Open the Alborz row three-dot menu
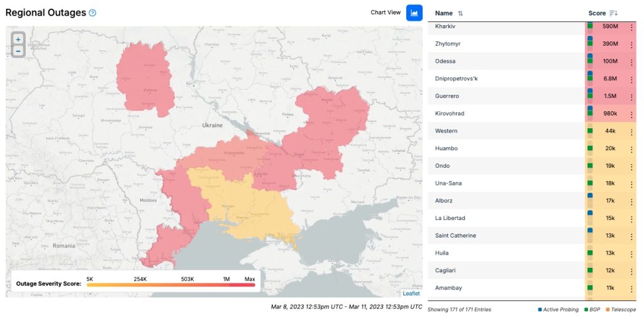 click(631, 201)
